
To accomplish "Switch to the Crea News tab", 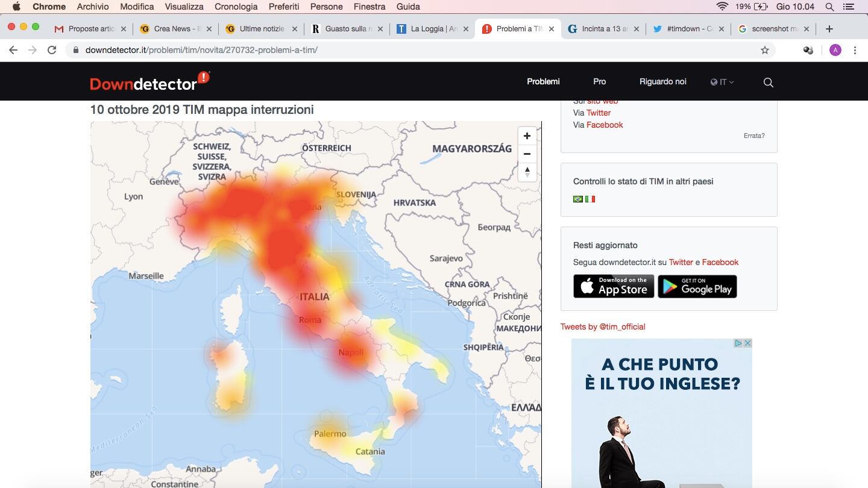I will coord(175,29).
